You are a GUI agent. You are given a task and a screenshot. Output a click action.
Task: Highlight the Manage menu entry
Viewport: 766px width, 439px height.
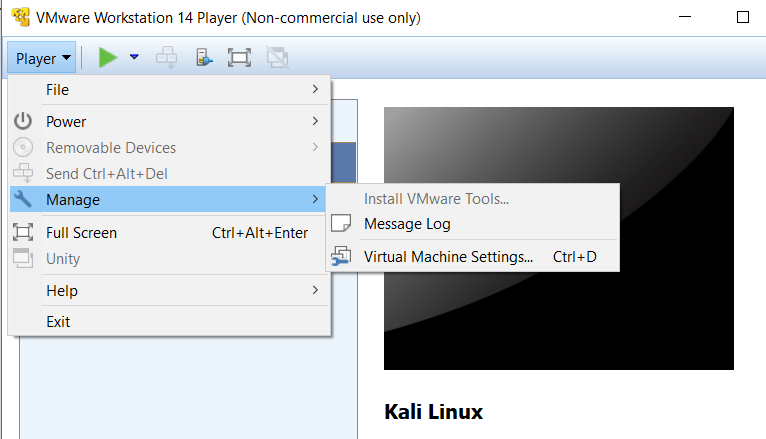tap(168, 199)
